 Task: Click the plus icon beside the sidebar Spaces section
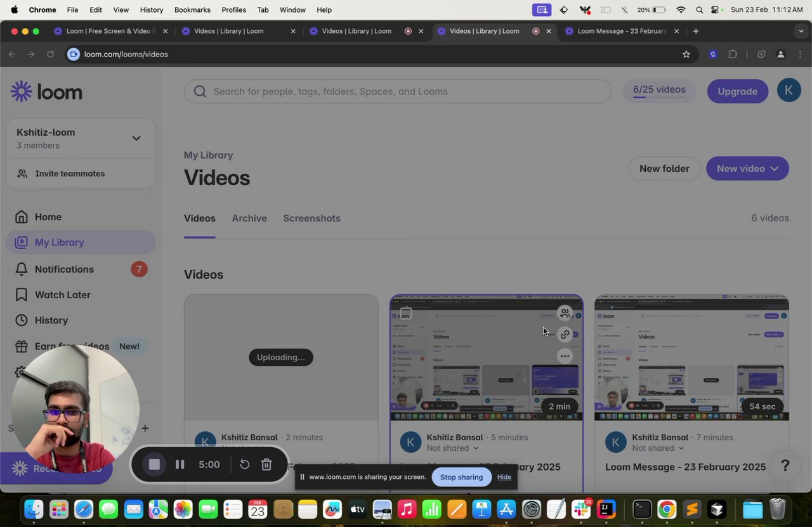pyautogui.click(x=145, y=428)
